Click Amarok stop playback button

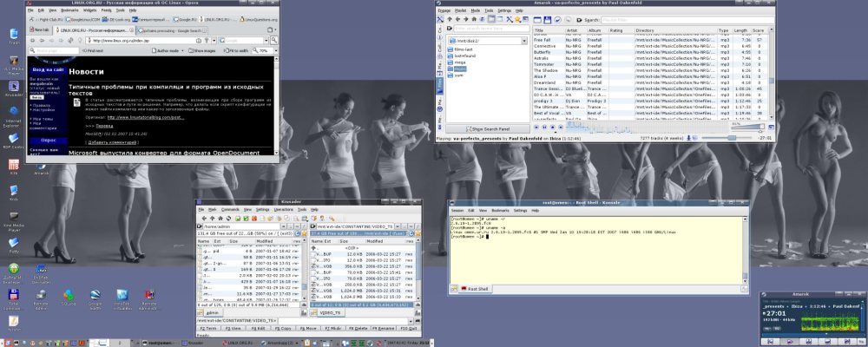coord(552,127)
